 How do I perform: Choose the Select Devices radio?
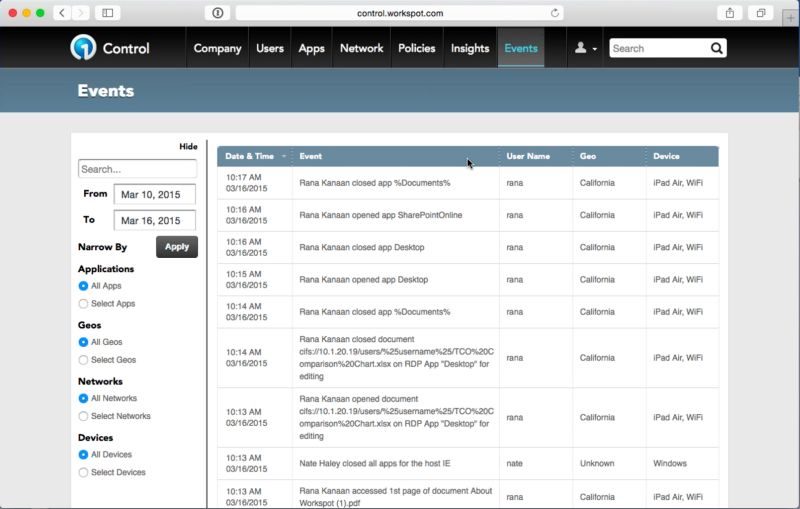[83, 472]
